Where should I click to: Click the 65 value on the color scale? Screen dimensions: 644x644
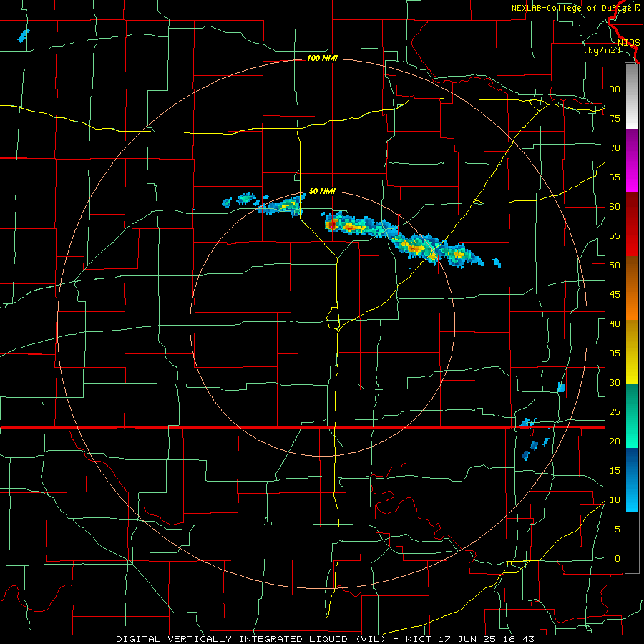615,177
